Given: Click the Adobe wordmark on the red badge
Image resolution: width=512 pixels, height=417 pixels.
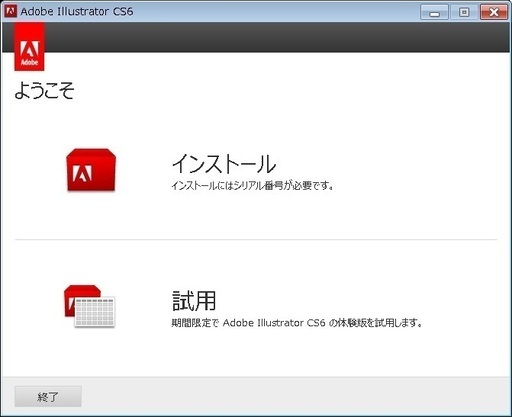Looking at the screenshot, I should (29, 62).
